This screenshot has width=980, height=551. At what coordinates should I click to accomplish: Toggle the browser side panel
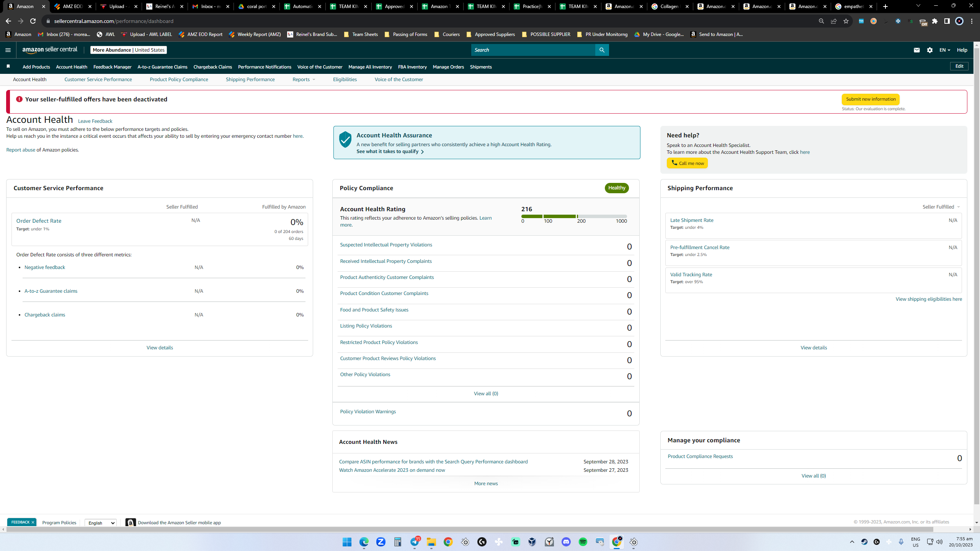click(947, 21)
